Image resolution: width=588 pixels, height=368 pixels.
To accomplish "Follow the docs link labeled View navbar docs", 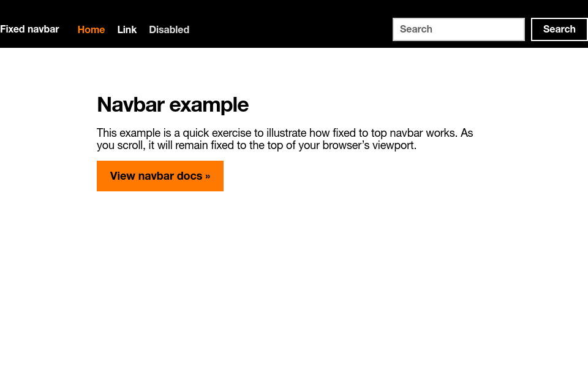I will coord(160,176).
